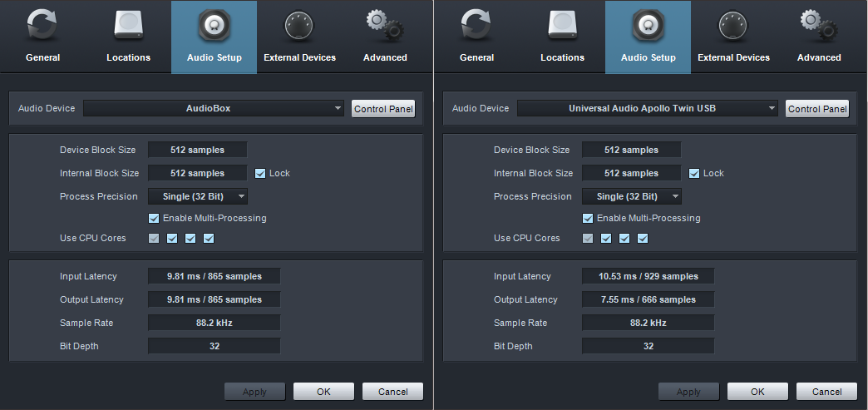Open Process Precision dropdown in AudioBox window

click(198, 196)
